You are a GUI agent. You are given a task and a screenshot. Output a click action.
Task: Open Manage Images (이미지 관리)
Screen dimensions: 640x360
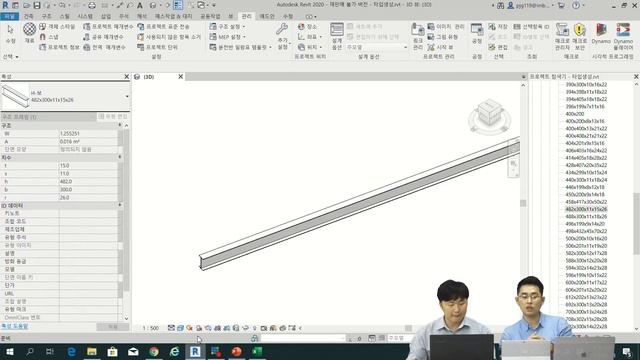click(x=446, y=27)
